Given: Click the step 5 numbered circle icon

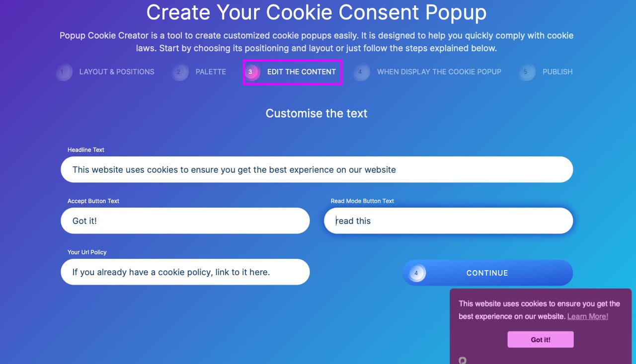Looking at the screenshot, I should 526,72.
